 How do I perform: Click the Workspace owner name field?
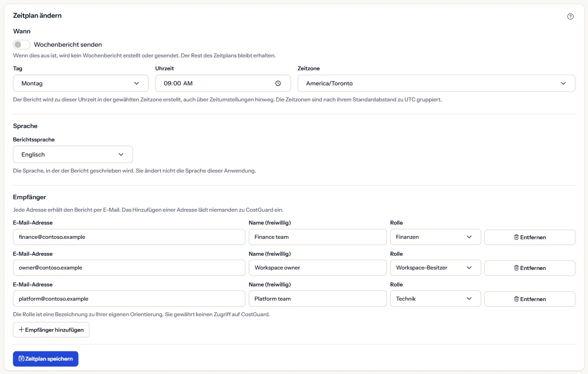(318, 268)
